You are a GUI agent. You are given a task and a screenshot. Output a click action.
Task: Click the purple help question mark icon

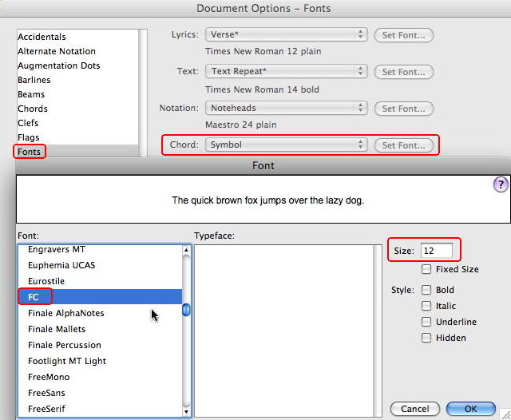click(501, 185)
